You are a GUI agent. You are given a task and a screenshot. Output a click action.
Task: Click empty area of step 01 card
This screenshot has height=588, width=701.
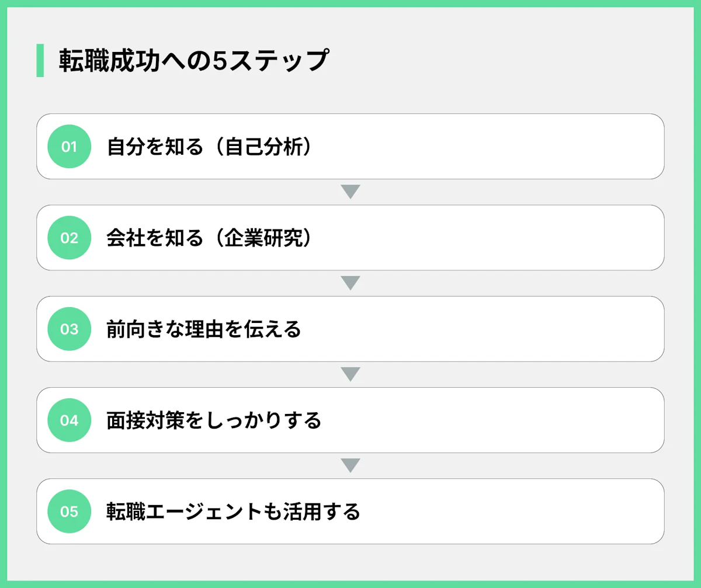pyautogui.click(x=497, y=147)
